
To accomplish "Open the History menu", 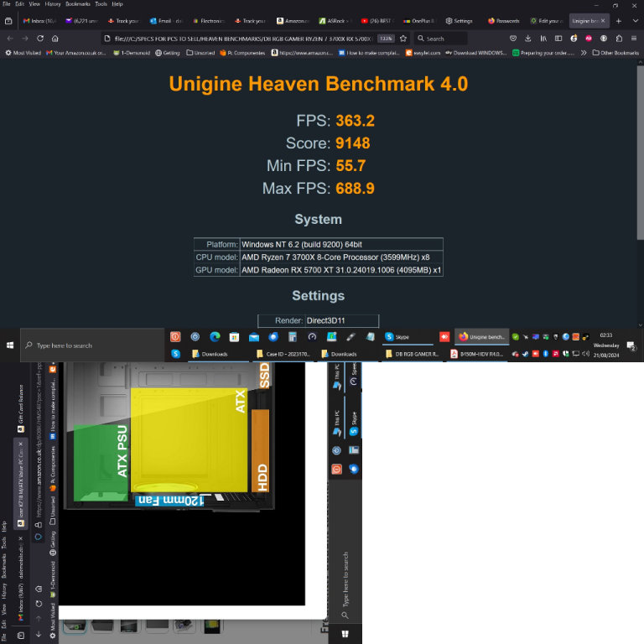I will click(53, 4).
